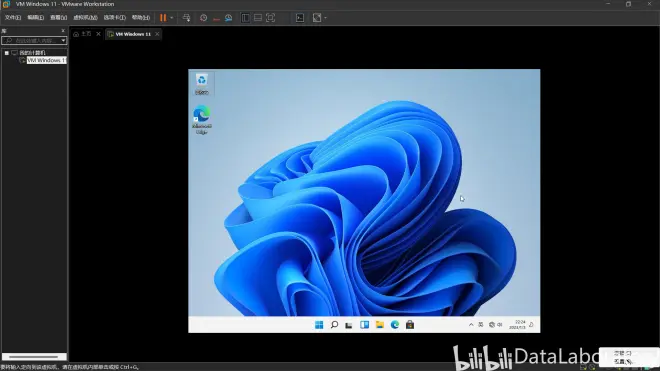Viewport: 660px width, 371px height.
Task: Collapse the My Computer tree node
Action: pos(7,53)
